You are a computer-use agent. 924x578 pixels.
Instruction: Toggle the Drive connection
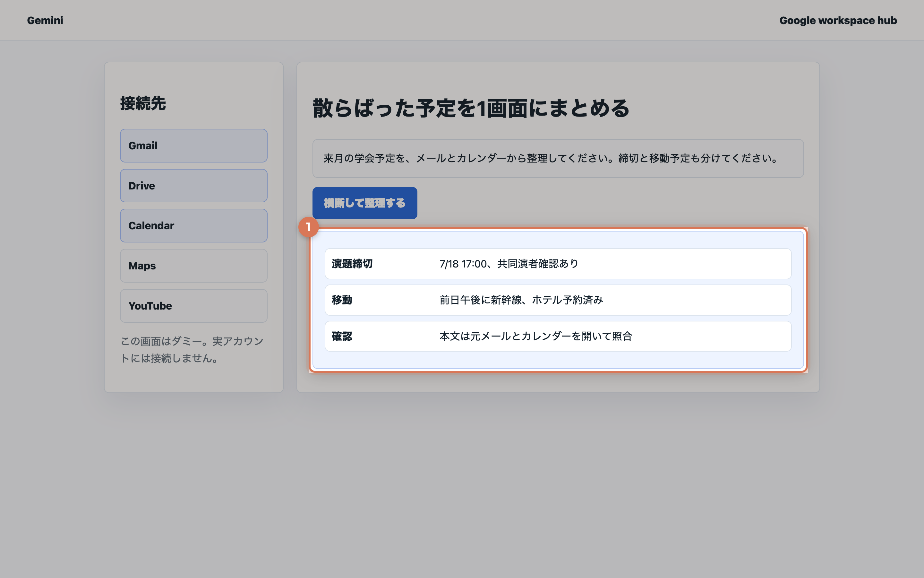(x=193, y=186)
